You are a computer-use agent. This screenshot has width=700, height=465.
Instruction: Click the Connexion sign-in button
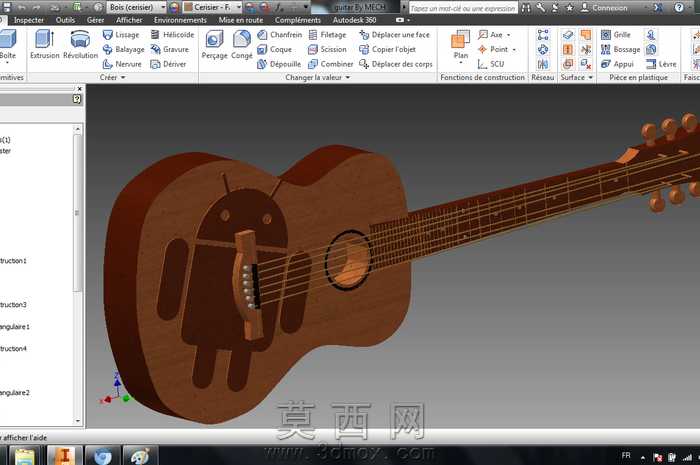(604, 8)
